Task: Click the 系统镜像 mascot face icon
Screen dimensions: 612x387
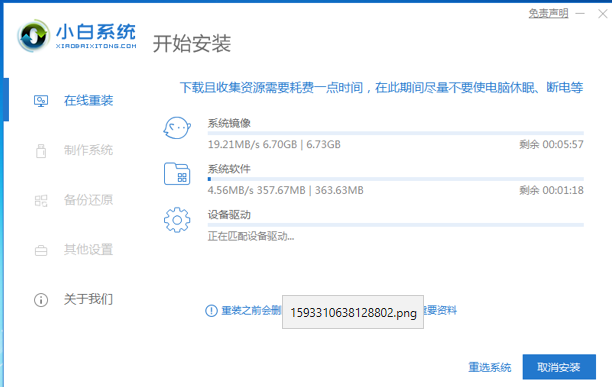Action: (x=177, y=128)
